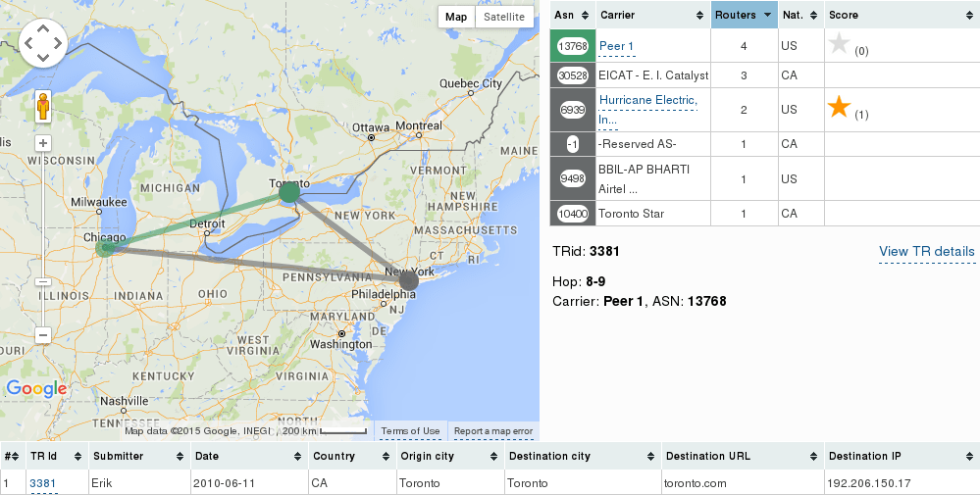Image resolution: width=980 pixels, height=495 pixels.
Task: Sort traceroute table by Submitter
Action: [x=139, y=457]
